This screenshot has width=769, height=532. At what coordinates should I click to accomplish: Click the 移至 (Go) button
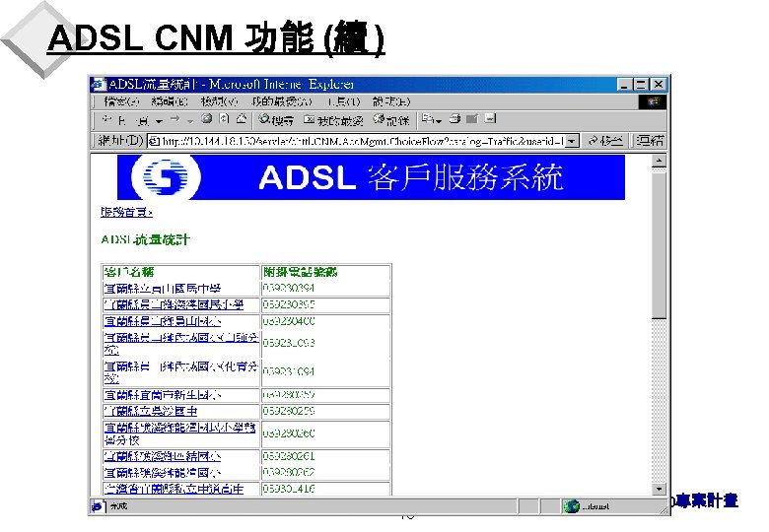point(605,141)
